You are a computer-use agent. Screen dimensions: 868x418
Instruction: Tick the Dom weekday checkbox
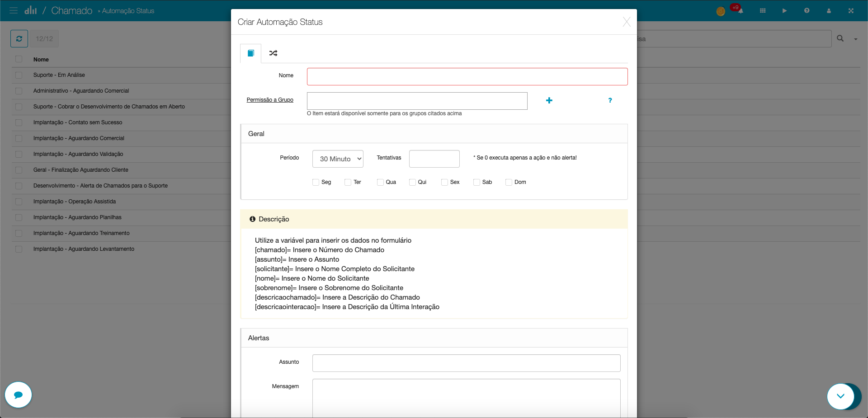pyautogui.click(x=509, y=182)
